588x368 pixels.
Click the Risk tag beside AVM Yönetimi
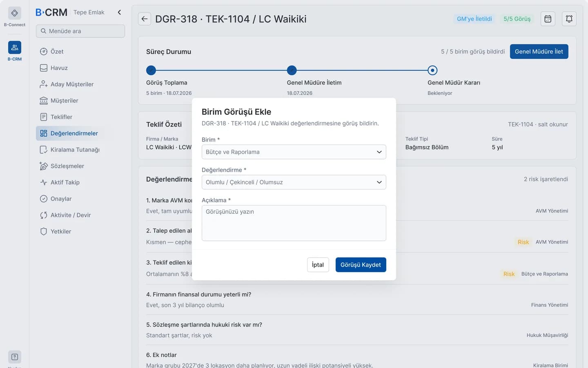(x=523, y=242)
